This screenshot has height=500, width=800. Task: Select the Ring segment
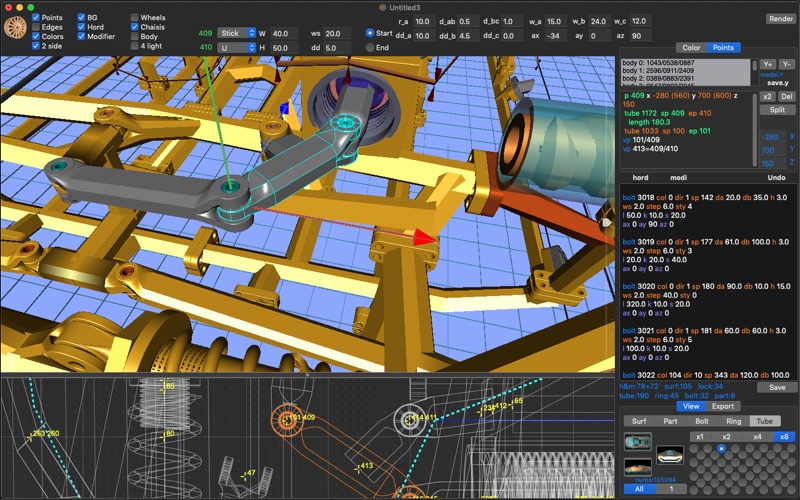734,421
